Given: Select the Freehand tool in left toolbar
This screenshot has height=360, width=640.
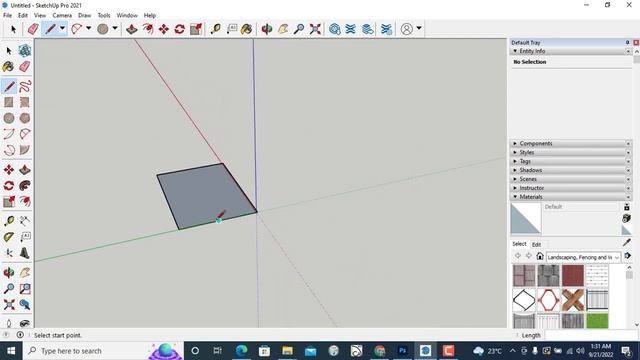Looking at the screenshot, I should 25,86.
